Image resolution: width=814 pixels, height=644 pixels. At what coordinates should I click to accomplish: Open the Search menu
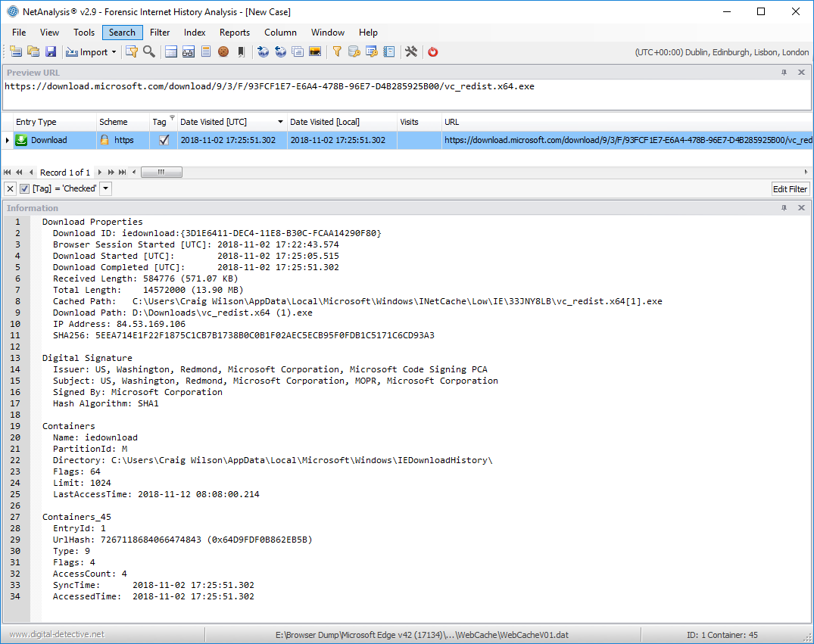[x=122, y=33]
